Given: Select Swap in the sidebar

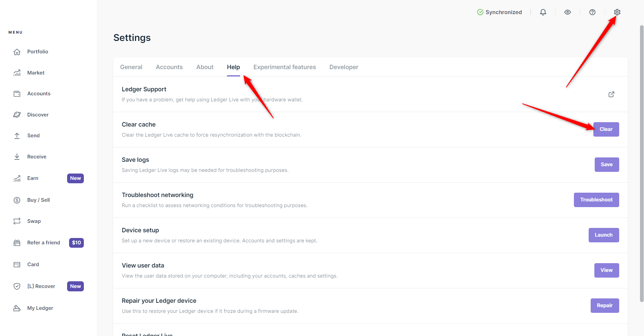Looking at the screenshot, I should 34,221.
